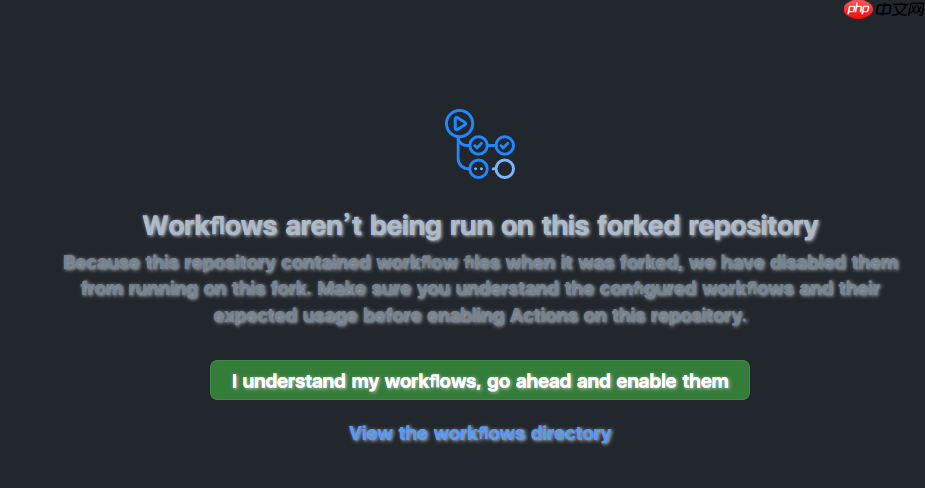925x488 pixels.
Task: Click the words we have disabled them
Action: tap(793, 263)
